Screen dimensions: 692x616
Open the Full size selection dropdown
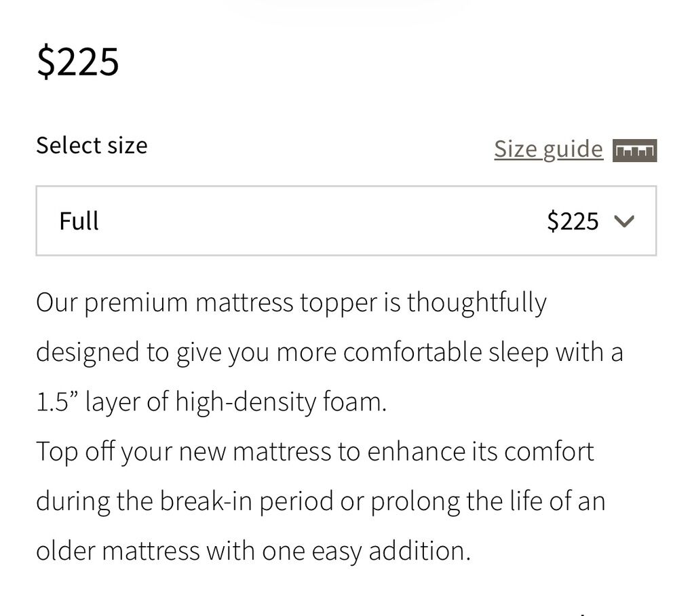click(346, 221)
